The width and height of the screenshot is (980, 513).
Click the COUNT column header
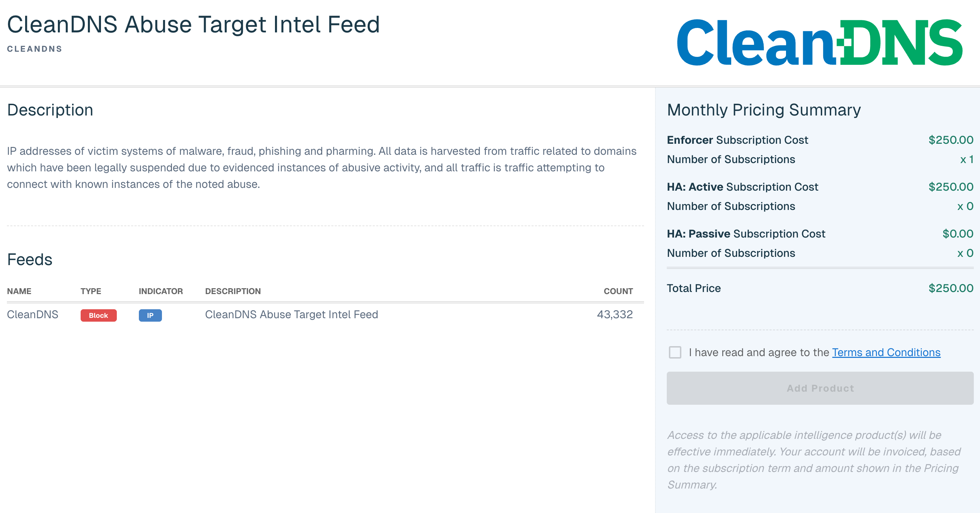618,291
